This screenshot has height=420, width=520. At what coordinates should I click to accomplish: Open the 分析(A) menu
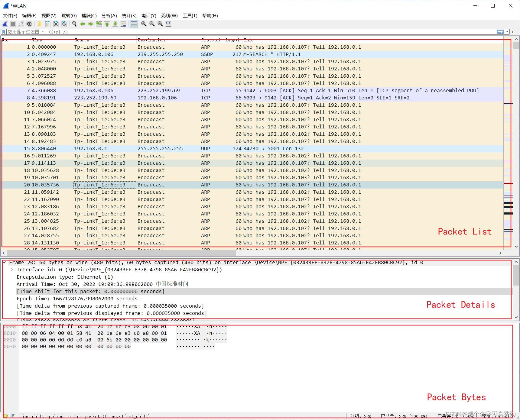(x=109, y=16)
